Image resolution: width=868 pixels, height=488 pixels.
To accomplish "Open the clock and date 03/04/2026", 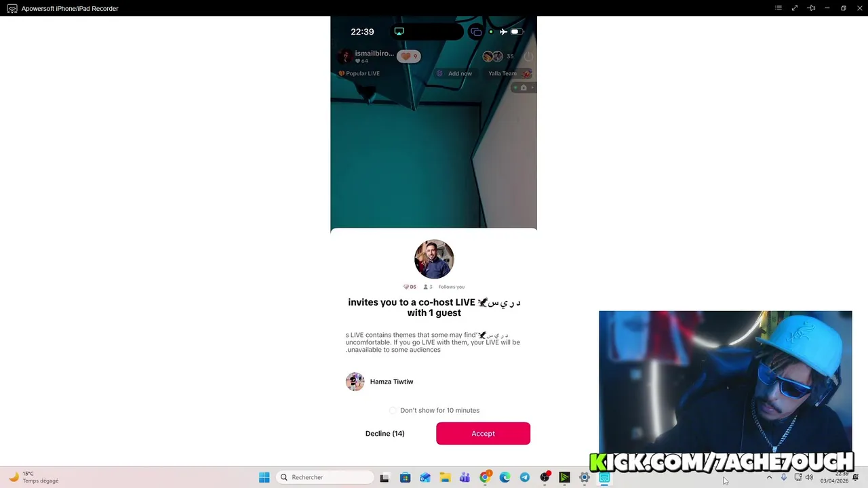I will tap(835, 477).
